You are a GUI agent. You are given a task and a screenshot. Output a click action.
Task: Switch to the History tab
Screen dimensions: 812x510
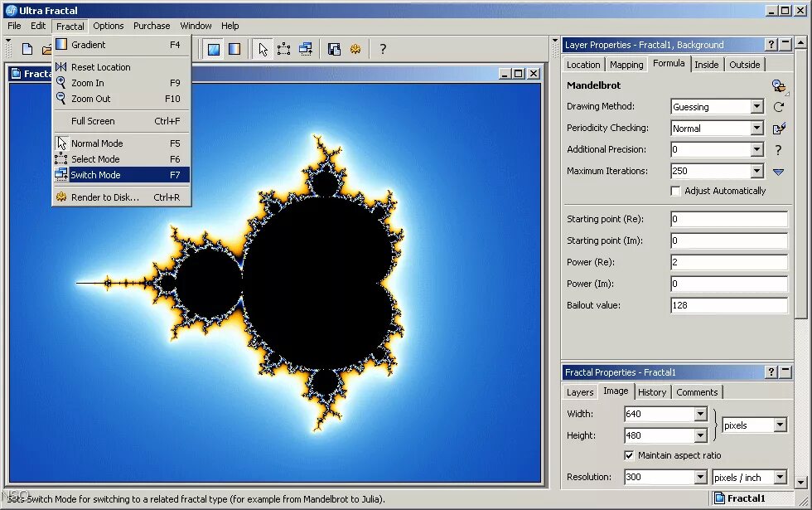(652, 392)
